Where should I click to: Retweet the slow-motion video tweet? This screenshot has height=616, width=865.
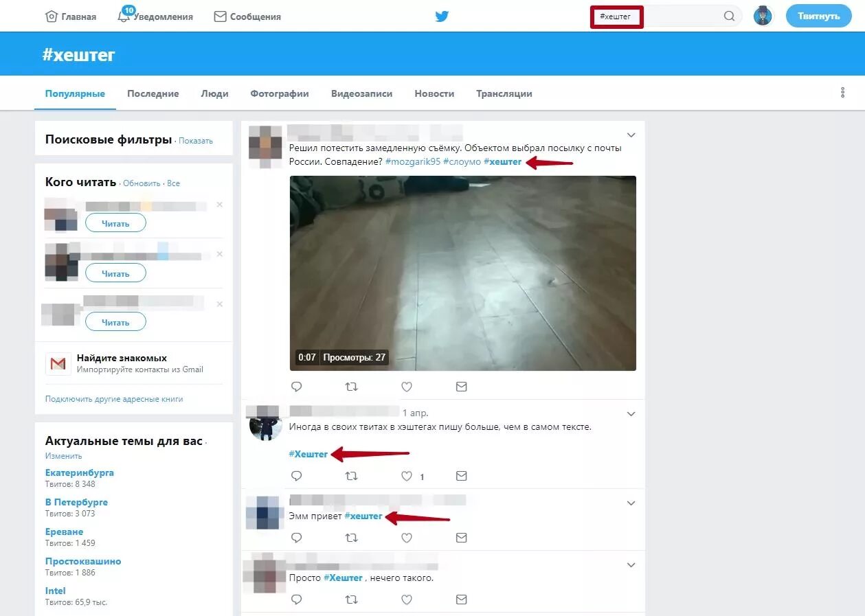pos(351,387)
